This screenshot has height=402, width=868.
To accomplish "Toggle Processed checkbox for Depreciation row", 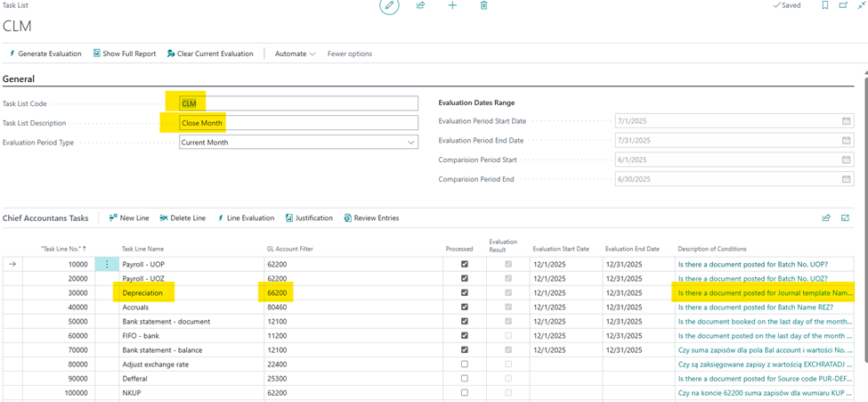I will (464, 293).
